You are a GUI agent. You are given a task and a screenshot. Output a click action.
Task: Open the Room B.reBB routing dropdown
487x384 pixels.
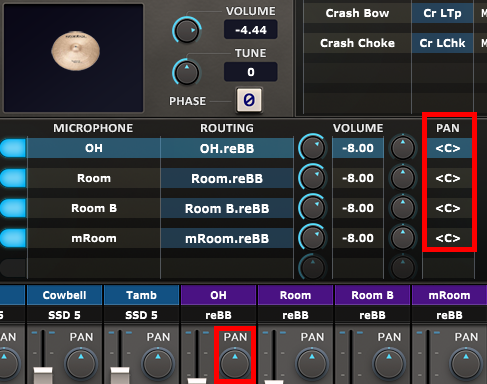coord(227,208)
